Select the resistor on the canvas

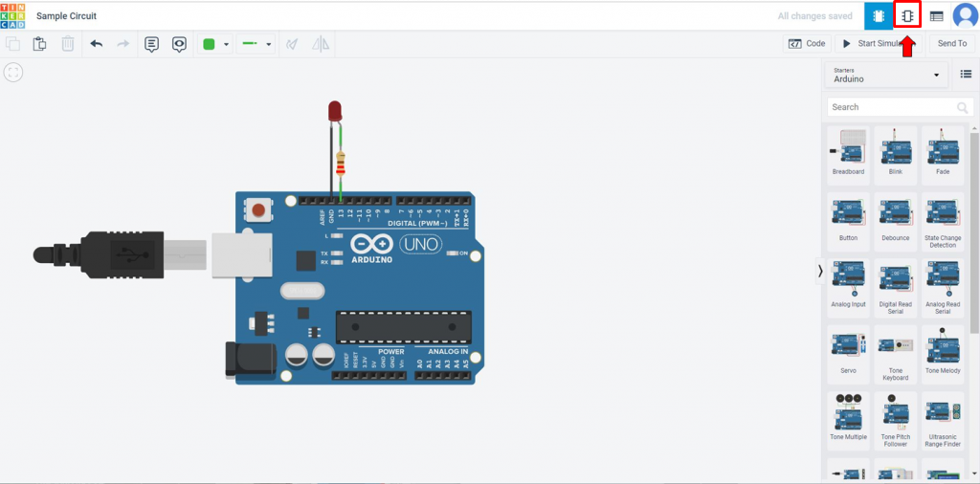[341, 164]
